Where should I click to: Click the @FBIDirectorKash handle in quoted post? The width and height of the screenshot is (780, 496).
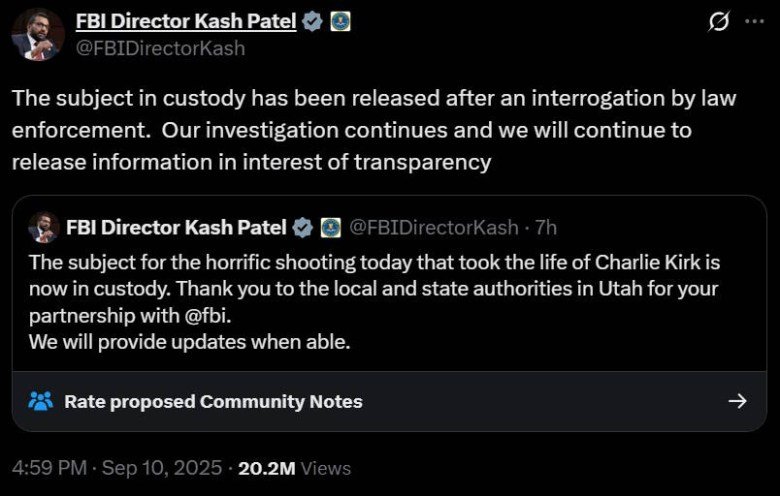click(434, 227)
